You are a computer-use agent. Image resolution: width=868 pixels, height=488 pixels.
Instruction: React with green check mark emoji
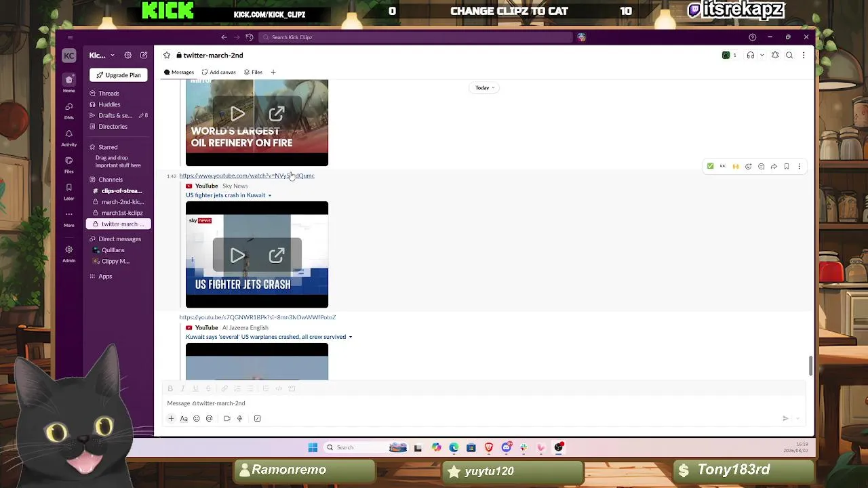coord(710,166)
